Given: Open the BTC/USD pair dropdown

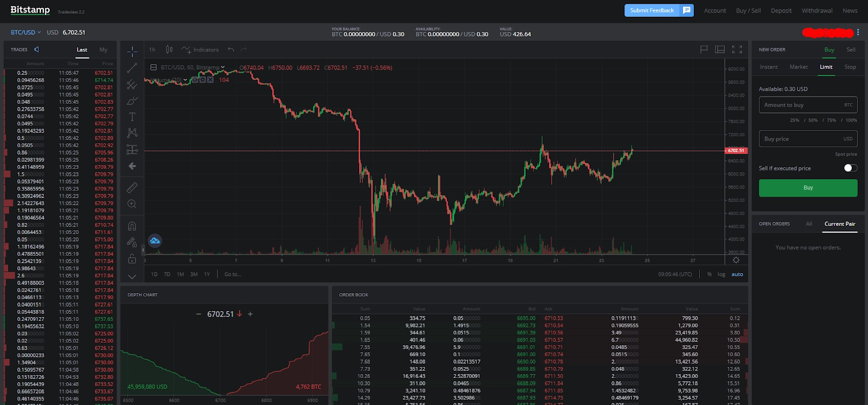Looking at the screenshot, I should (25, 33).
